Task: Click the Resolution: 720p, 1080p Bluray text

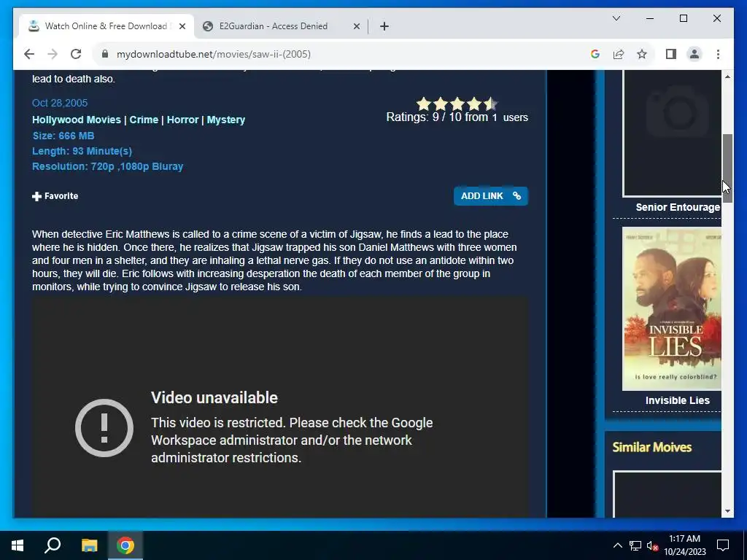Action: 108,166
